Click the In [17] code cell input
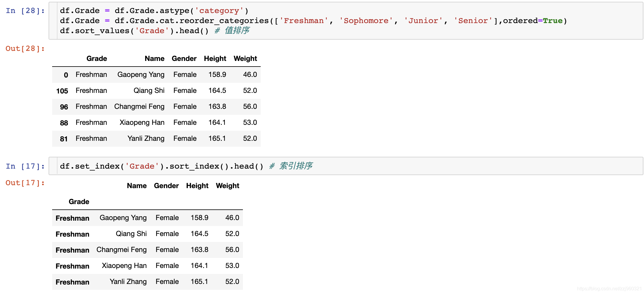Viewport: 644px width, 294px height. point(346,166)
